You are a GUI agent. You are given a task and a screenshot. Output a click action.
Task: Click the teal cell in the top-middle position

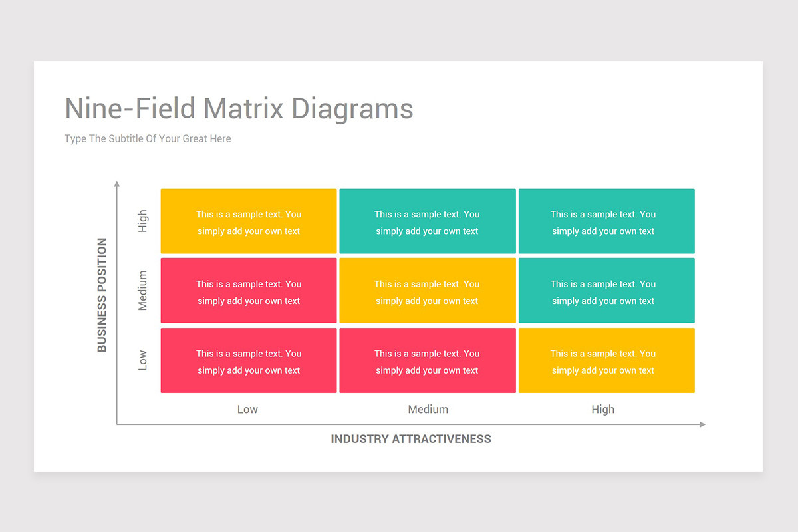pos(428,221)
